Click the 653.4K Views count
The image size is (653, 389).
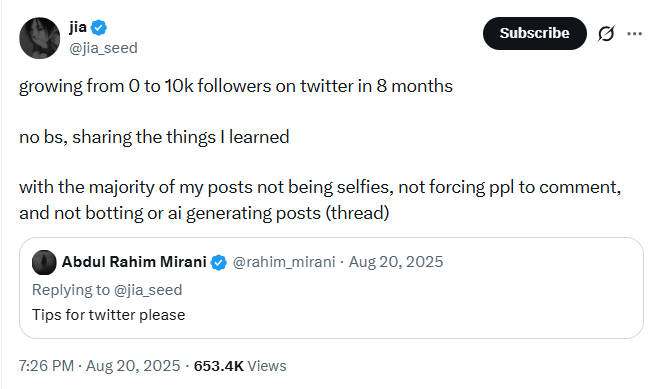click(x=240, y=366)
